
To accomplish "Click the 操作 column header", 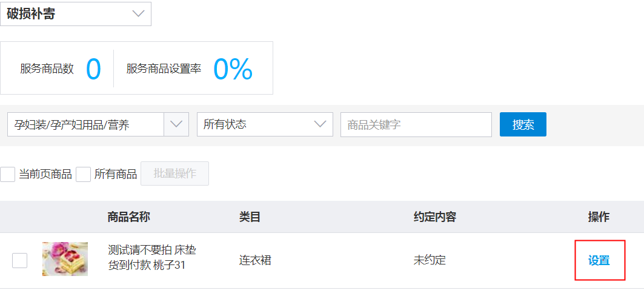I will tap(599, 217).
